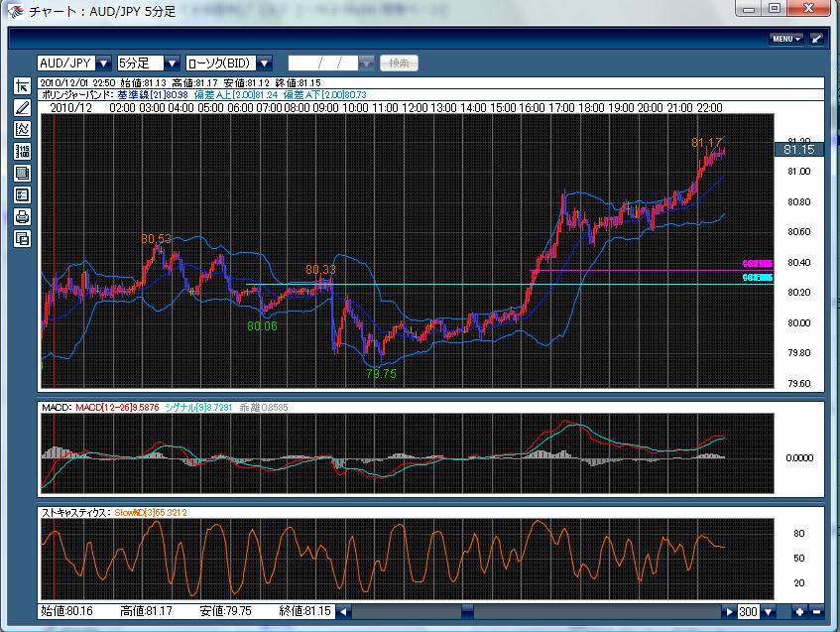Screen dimensions: 840x632
Task: Open the 300 bar count dropdown
Action: tap(769, 611)
